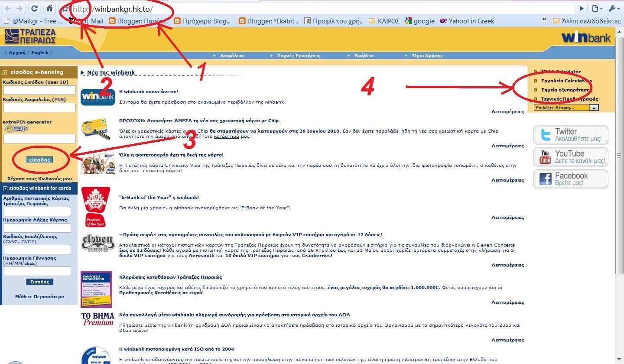
Task: Open the google bookmark
Action: 419,21
